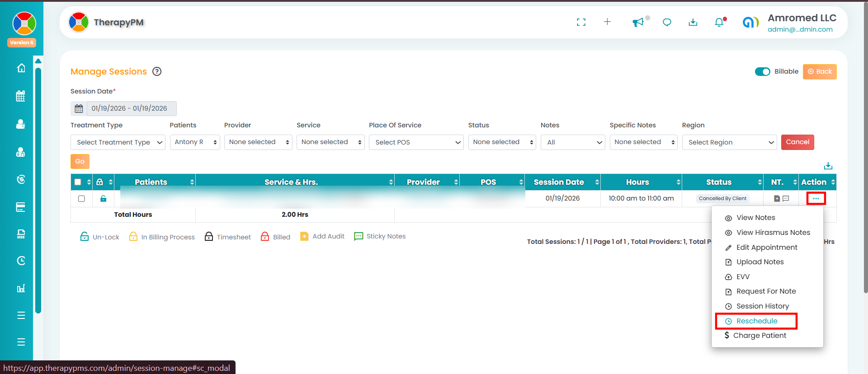This screenshot has width=868, height=374.
Task: Click the Manage Sessions help question mark
Action: point(157,71)
